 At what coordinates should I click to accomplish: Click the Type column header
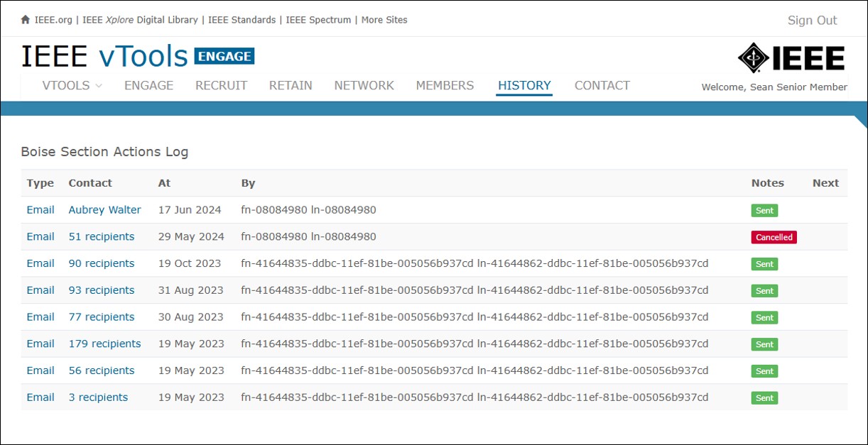40,183
